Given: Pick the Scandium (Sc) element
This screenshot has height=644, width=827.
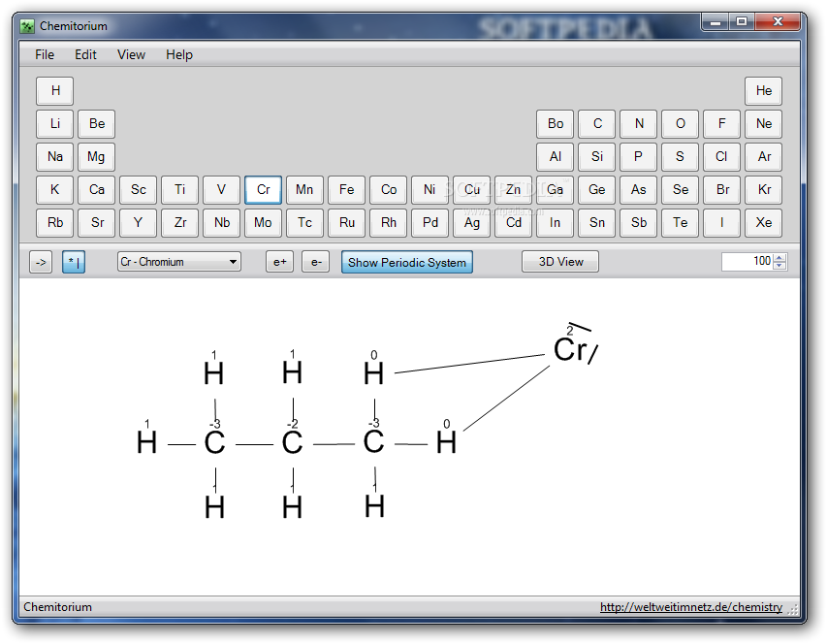Looking at the screenshot, I should [x=139, y=190].
